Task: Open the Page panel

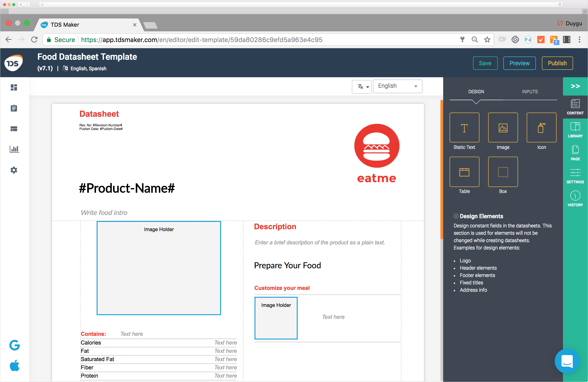Action: pyautogui.click(x=575, y=153)
